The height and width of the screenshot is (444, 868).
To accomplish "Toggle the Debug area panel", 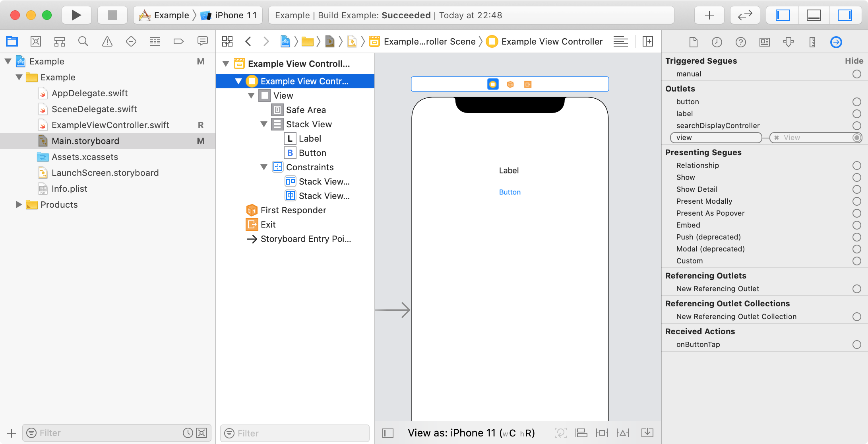I will 814,15.
